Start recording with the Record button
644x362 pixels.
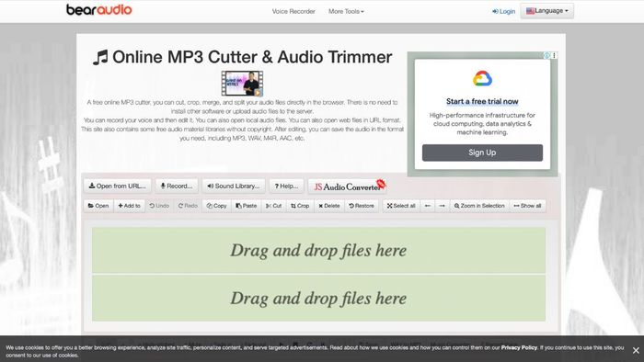[177, 186]
